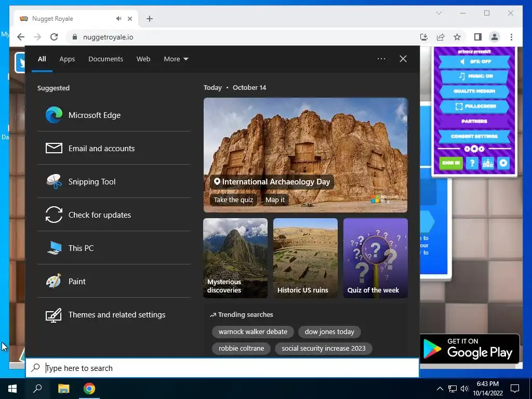Launch Paint from suggestions

(114, 281)
